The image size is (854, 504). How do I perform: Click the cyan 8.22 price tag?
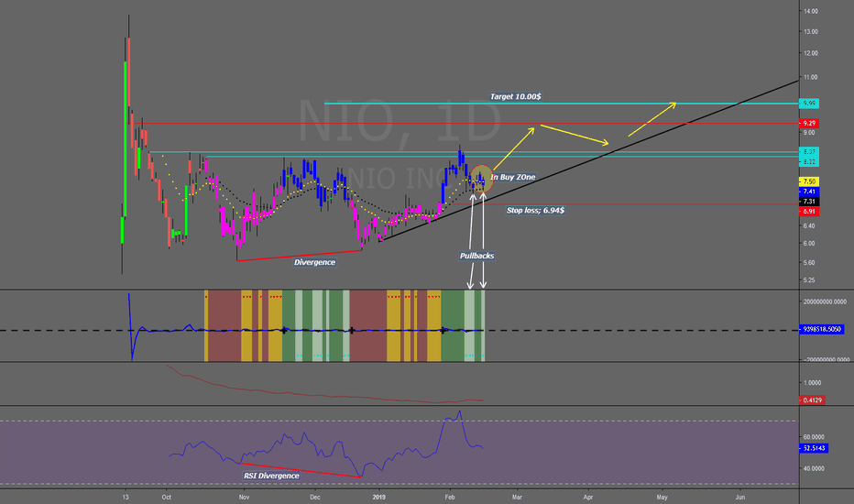click(x=809, y=162)
